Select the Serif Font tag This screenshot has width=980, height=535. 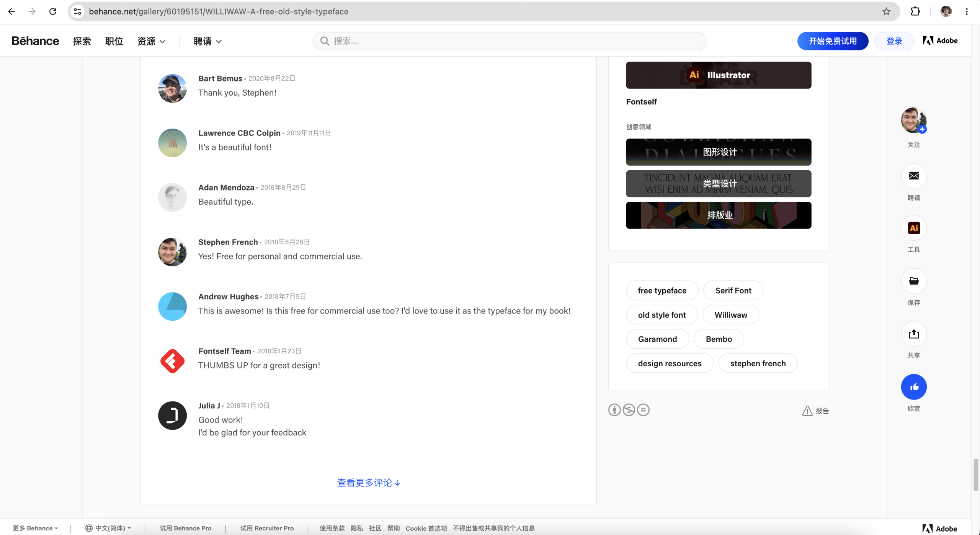(x=733, y=290)
